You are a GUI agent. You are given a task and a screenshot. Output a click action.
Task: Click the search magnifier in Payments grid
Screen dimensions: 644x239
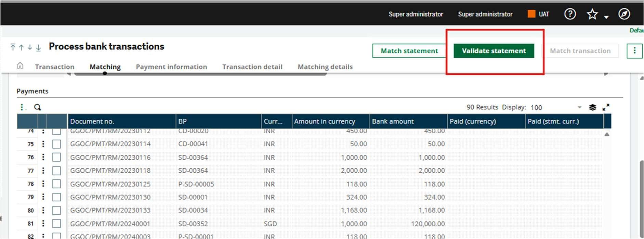(x=37, y=107)
